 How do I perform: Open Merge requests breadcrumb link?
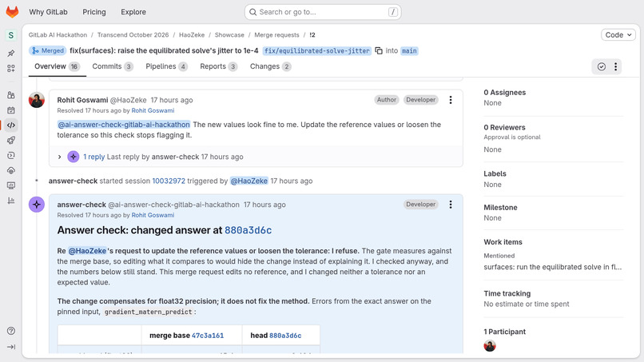(x=276, y=35)
